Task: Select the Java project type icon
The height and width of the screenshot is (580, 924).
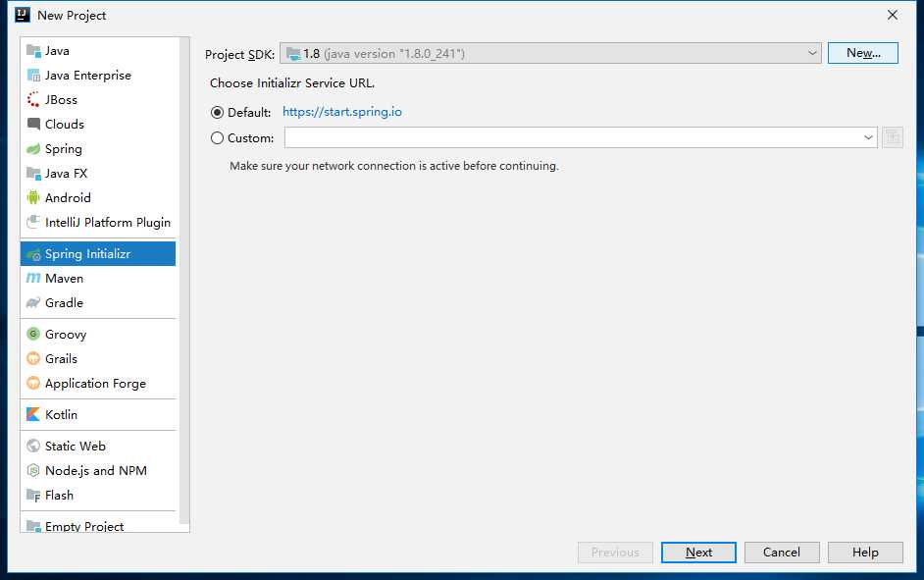Action: pyautogui.click(x=33, y=51)
